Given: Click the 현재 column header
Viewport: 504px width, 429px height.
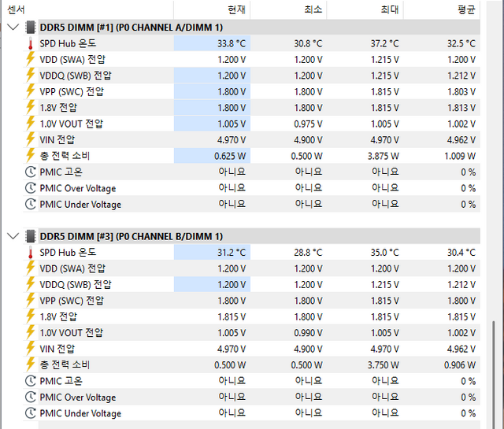Looking at the screenshot, I should 236,9.
